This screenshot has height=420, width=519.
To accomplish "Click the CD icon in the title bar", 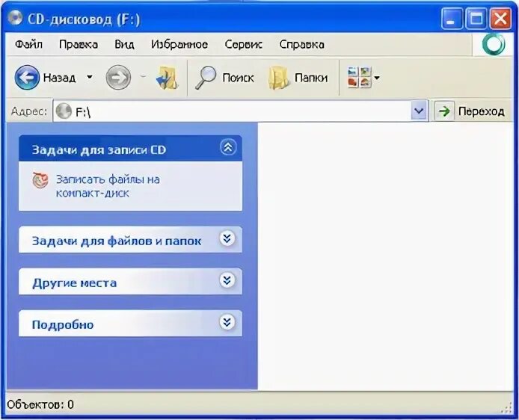I will [14, 18].
